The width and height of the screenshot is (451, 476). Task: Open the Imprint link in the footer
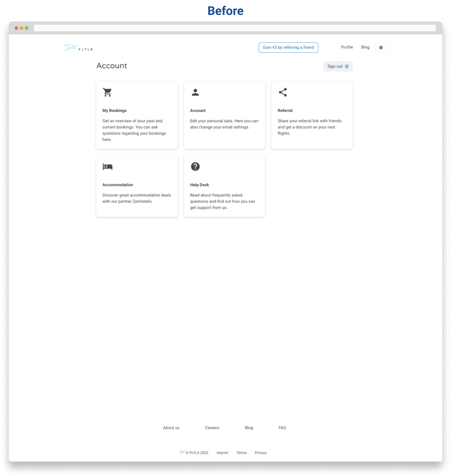point(222,453)
